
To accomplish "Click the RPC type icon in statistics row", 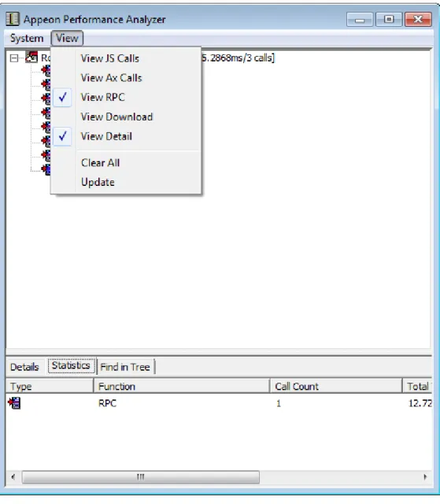I will (x=14, y=402).
